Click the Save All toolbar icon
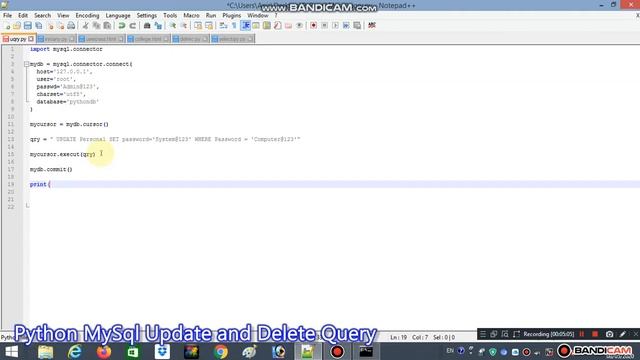640x360 pixels. coord(39,26)
